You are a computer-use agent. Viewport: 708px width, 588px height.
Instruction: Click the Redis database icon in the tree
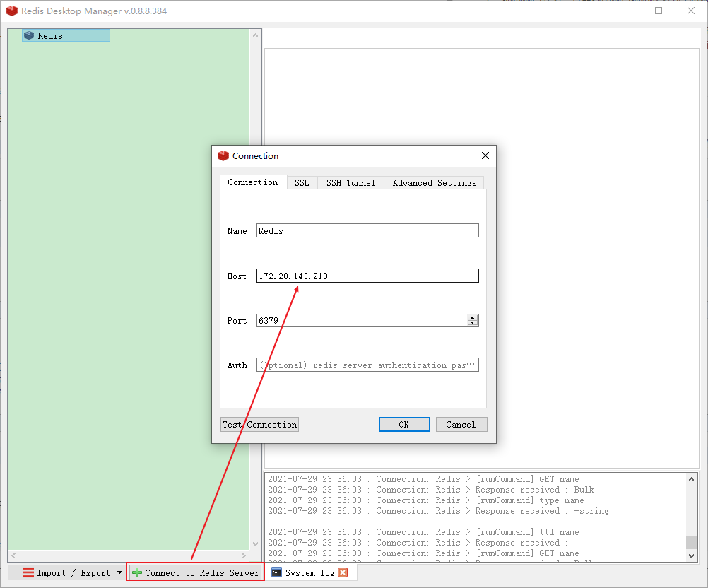click(29, 35)
